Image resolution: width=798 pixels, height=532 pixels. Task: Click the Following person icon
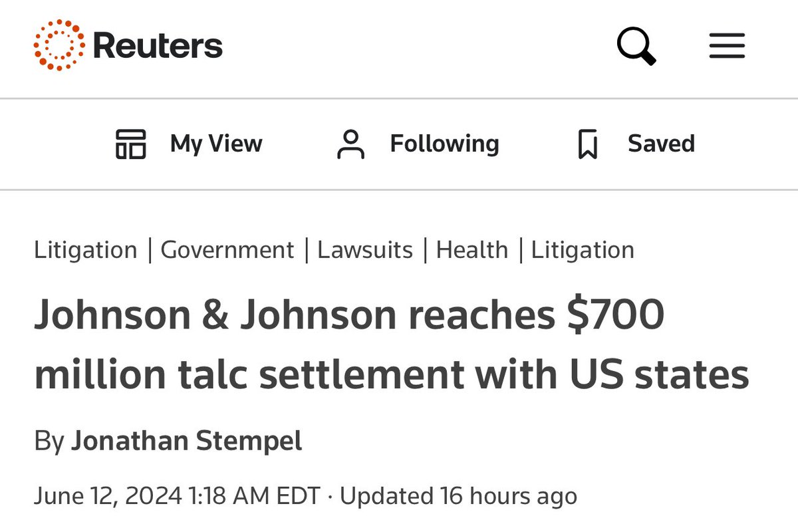351,144
